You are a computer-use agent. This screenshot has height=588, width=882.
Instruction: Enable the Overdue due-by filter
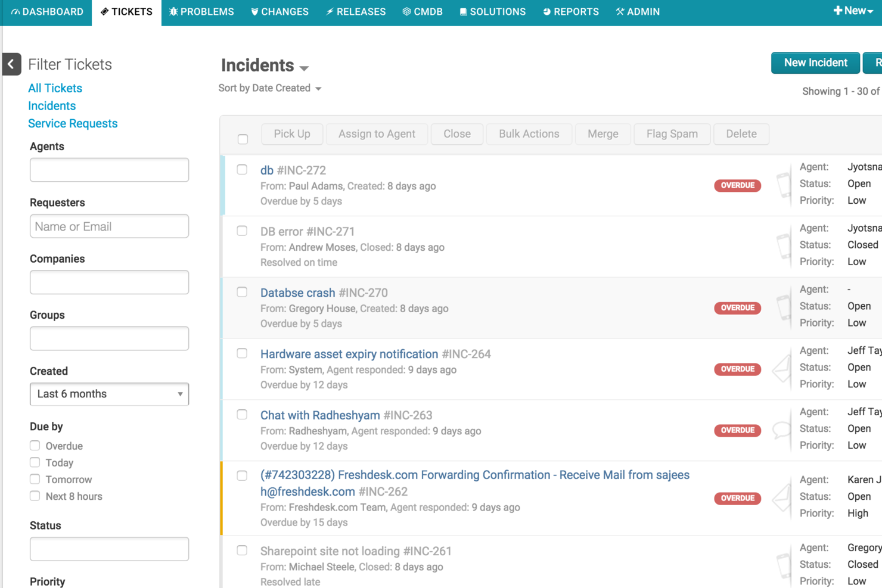pos(35,446)
